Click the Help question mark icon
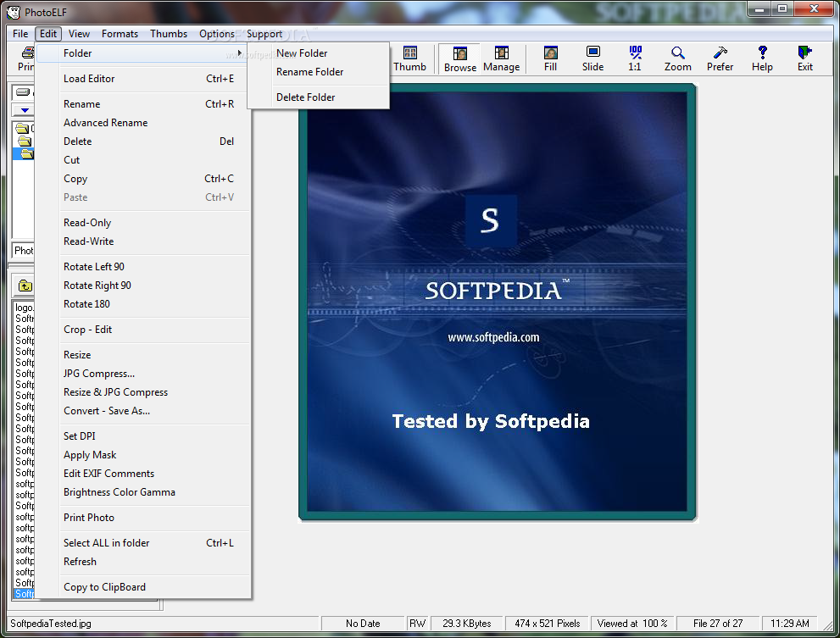Viewport: 840px width, 638px height. coord(762,58)
